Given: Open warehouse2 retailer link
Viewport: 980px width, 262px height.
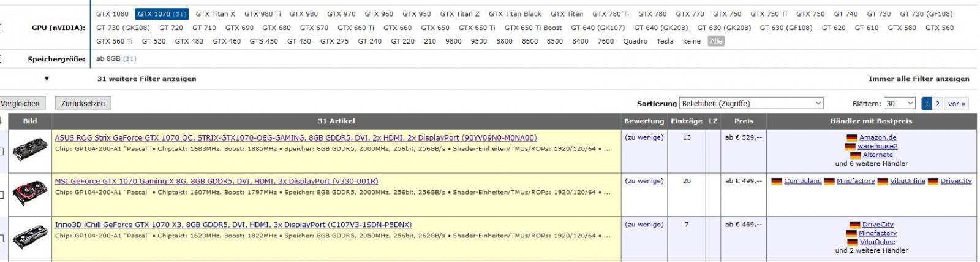Looking at the screenshot, I should [x=878, y=147].
